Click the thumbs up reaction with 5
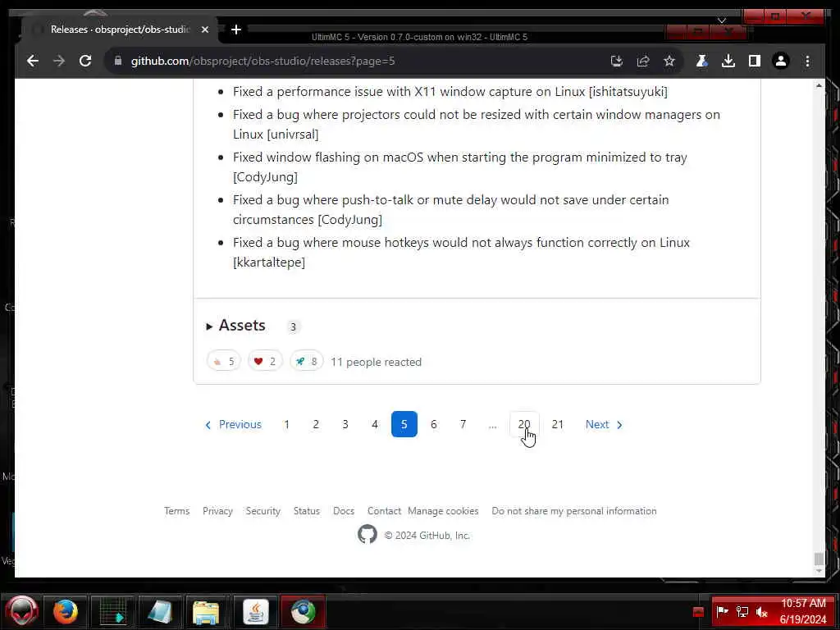The image size is (840, 630). click(x=224, y=362)
